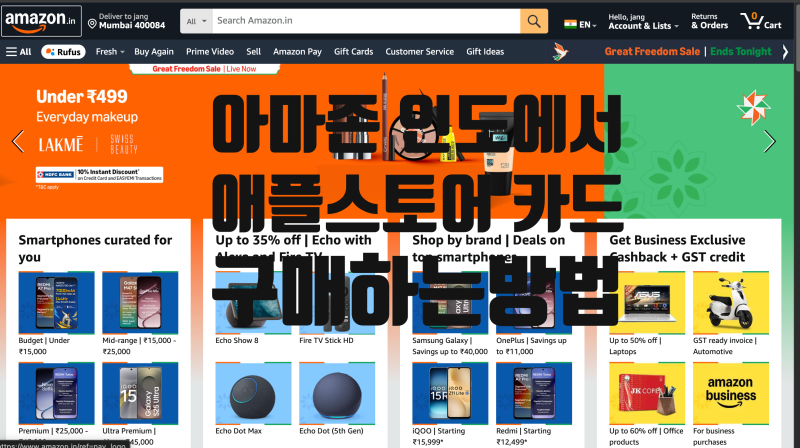Open Up to 60% off Office products thumbnail
The height and width of the screenshot is (448, 800).
point(647,393)
